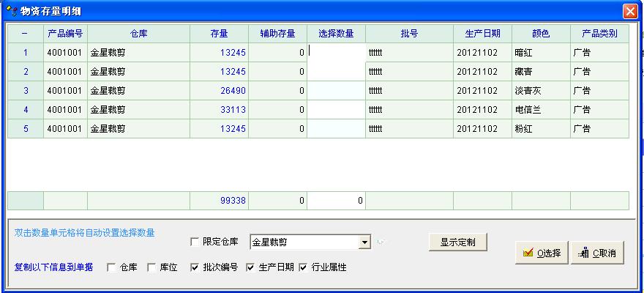Click the 颜色 column header
The height and width of the screenshot is (293, 644).
click(541, 34)
